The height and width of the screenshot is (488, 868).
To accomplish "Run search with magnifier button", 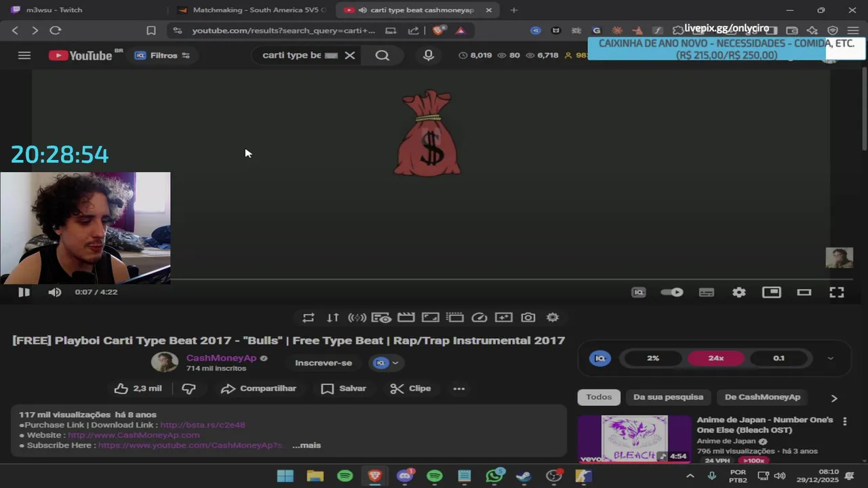I will click(x=382, y=56).
